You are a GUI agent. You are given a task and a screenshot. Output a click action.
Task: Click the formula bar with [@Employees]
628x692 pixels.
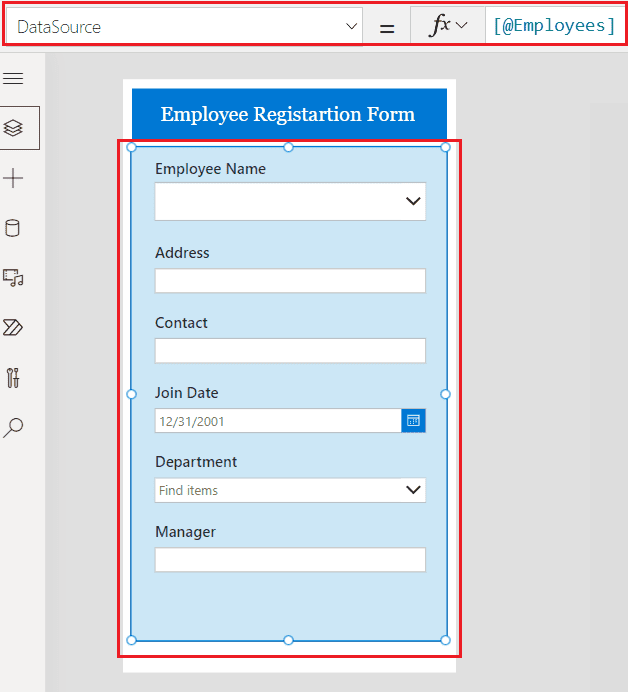[x=554, y=26]
